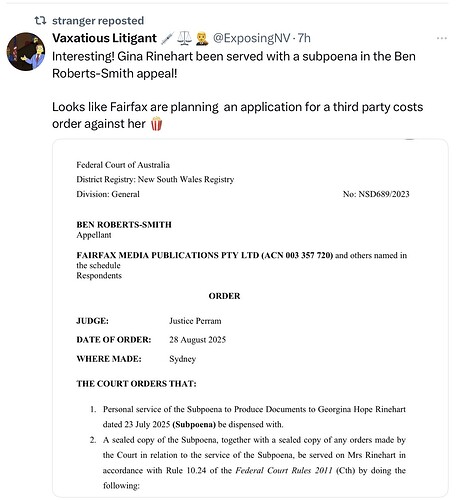Click the syringe emoji beside the name
This screenshot has height=500, width=458.
pos(167,38)
